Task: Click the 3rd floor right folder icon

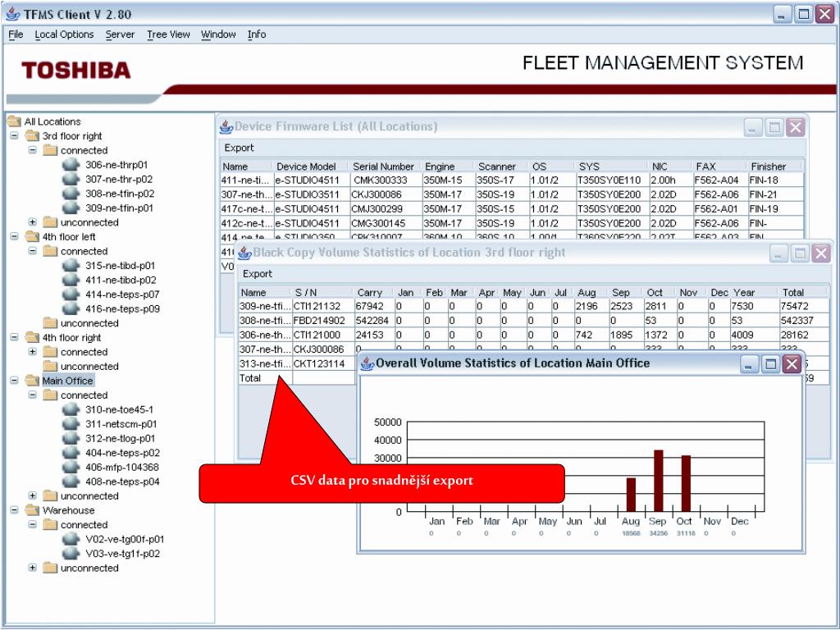Action: (33, 136)
